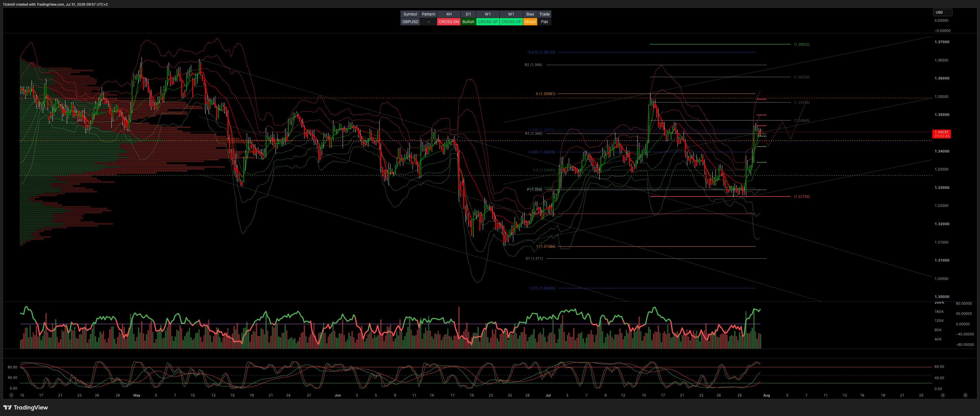980x416 pixels.
Task: Click the Flat trade cell
Action: point(544,22)
